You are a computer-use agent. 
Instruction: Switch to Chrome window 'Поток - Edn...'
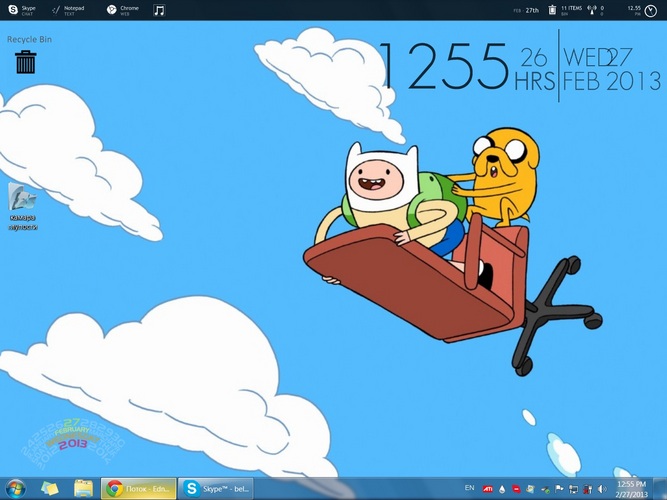click(x=138, y=489)
